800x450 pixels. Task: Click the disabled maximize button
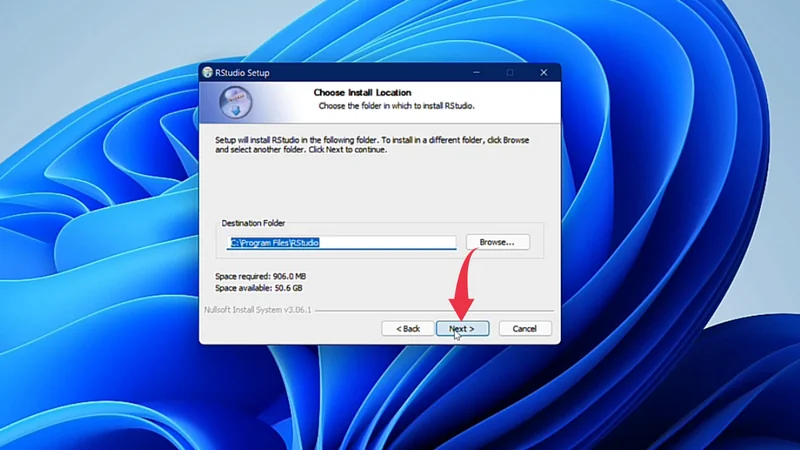tap(509, 73)
